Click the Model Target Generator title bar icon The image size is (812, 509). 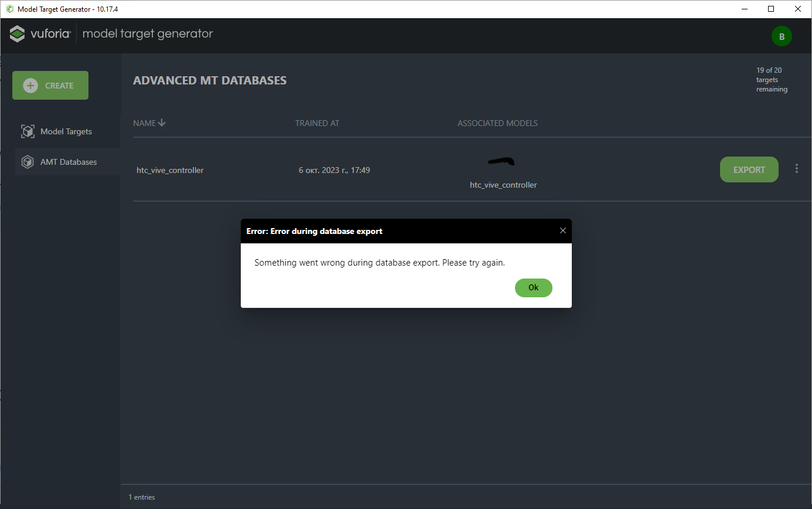(8, 9)
